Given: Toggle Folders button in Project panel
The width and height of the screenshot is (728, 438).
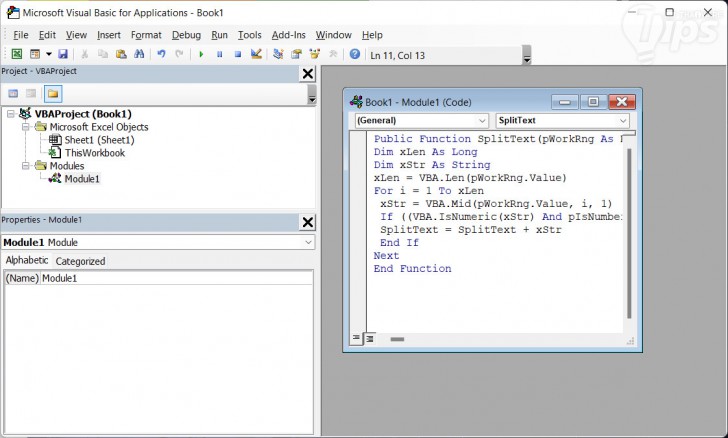Looking at the screenshot, I should tap(53, 93).
